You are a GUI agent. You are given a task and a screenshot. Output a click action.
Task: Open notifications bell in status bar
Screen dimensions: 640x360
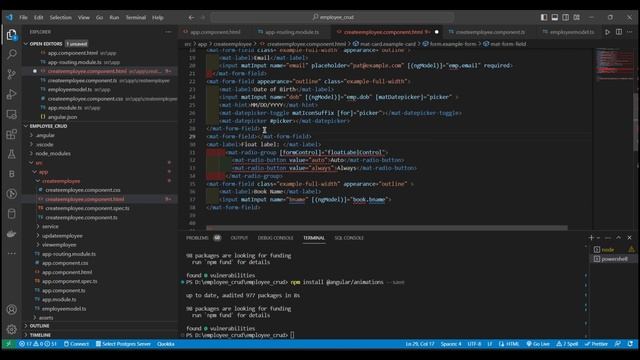click(x=630, y=344)
